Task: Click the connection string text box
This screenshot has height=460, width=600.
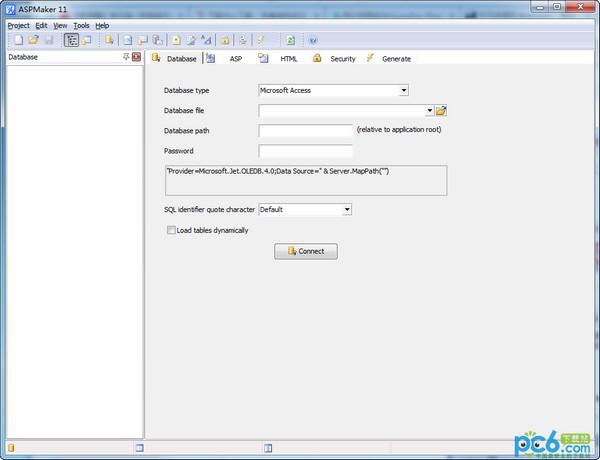Action: (x=306, y=180)
